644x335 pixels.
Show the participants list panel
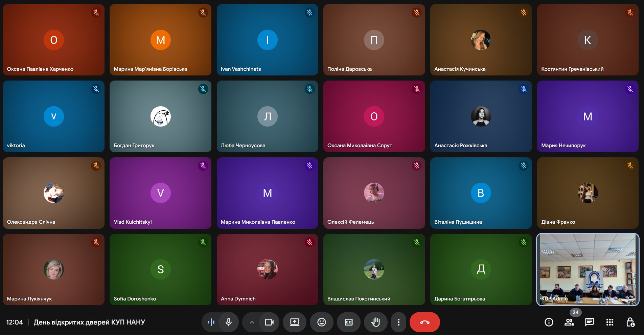pos(569,322)
